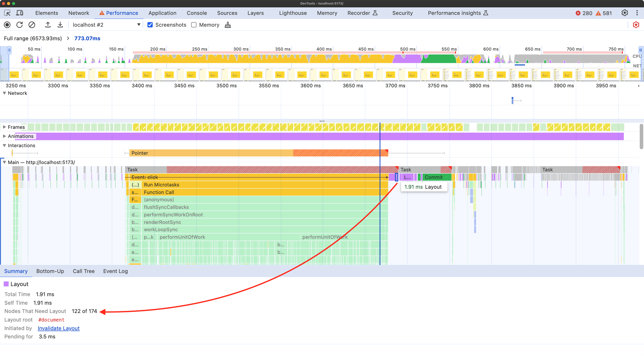Start recording a new performance profile
Screen dimensions: 644x356
tap(7, 25)
